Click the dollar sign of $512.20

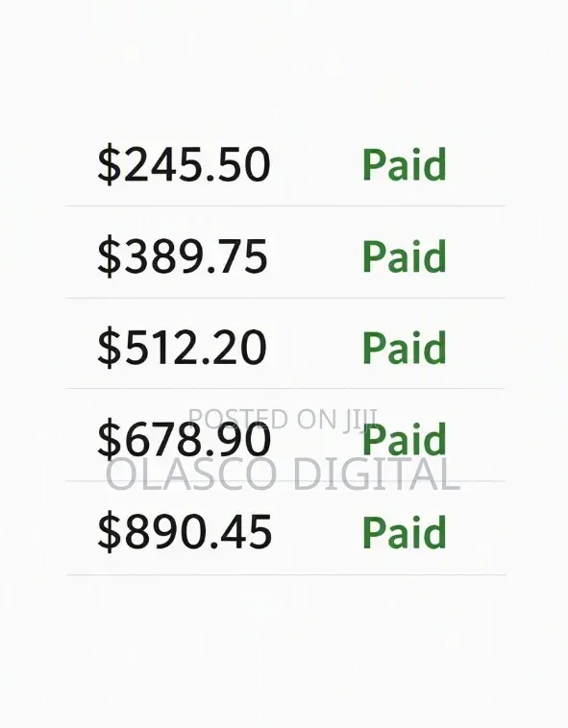[109, 348]
